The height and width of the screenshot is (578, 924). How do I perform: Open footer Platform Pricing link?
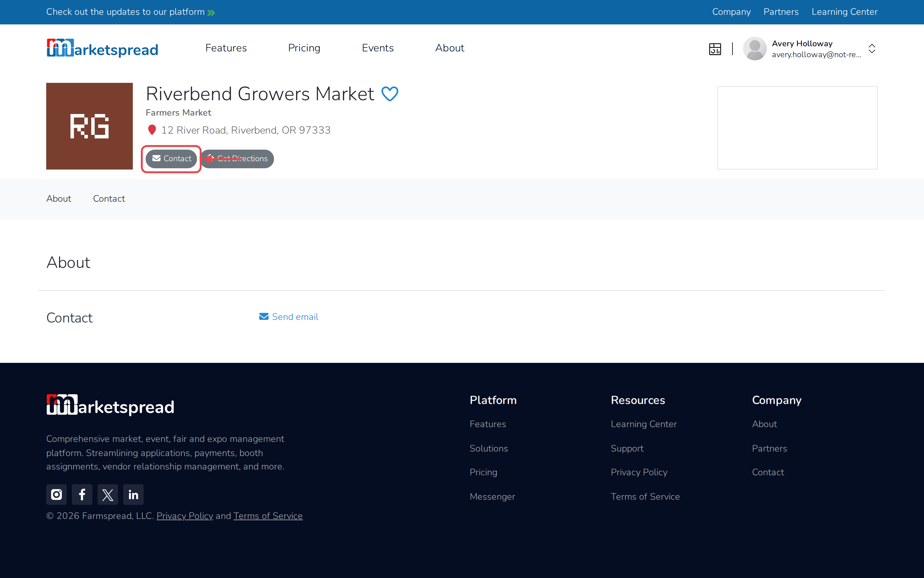(483, 472)
